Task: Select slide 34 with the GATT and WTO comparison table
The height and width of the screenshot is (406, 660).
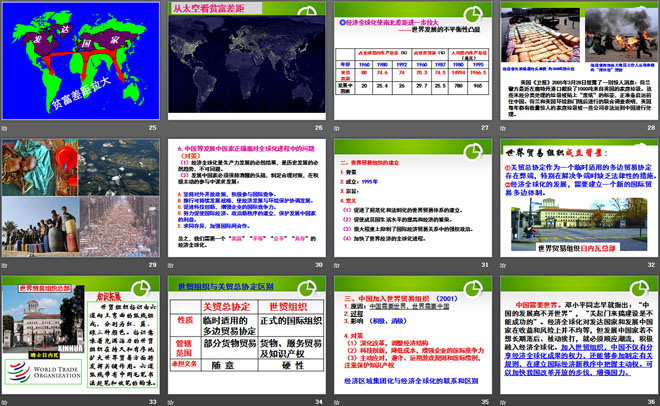Action: tap(247, 335)
